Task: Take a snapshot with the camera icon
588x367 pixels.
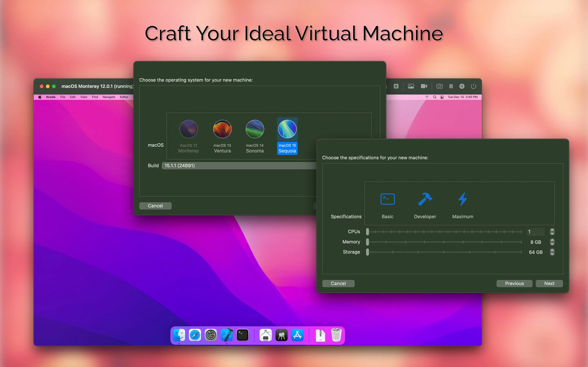Action: point(439,86)
